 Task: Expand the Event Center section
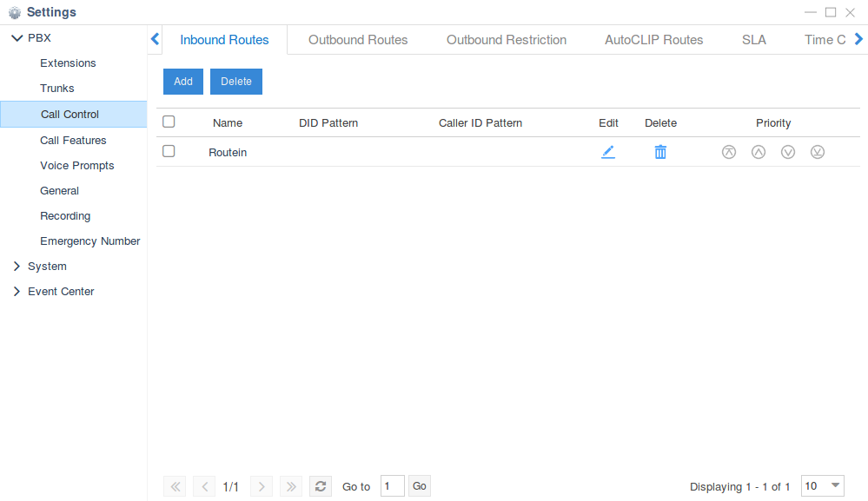17,292
